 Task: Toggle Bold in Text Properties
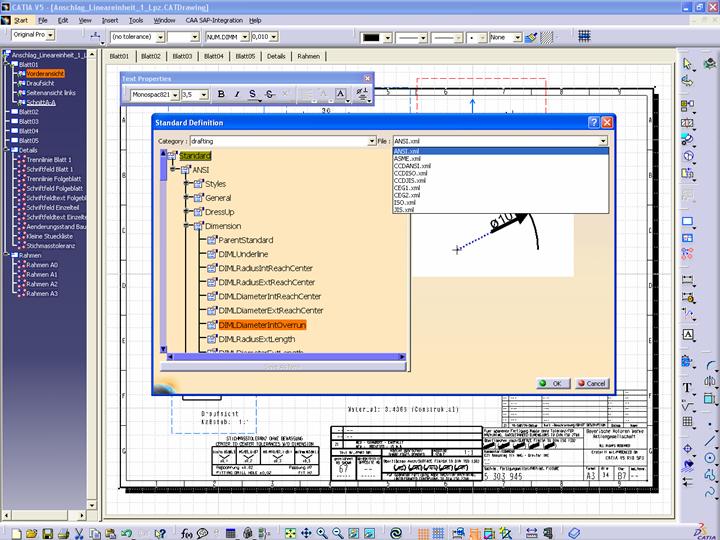point(221,94)
